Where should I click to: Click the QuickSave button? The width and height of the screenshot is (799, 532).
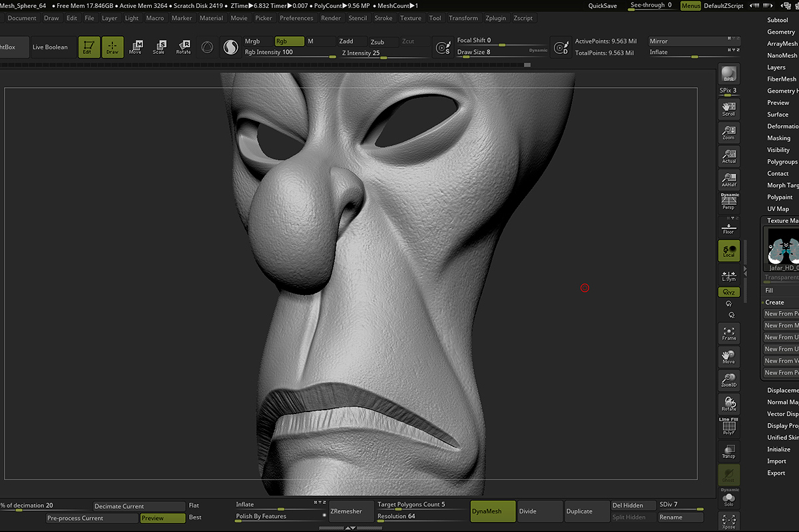(x=603, y=5)
